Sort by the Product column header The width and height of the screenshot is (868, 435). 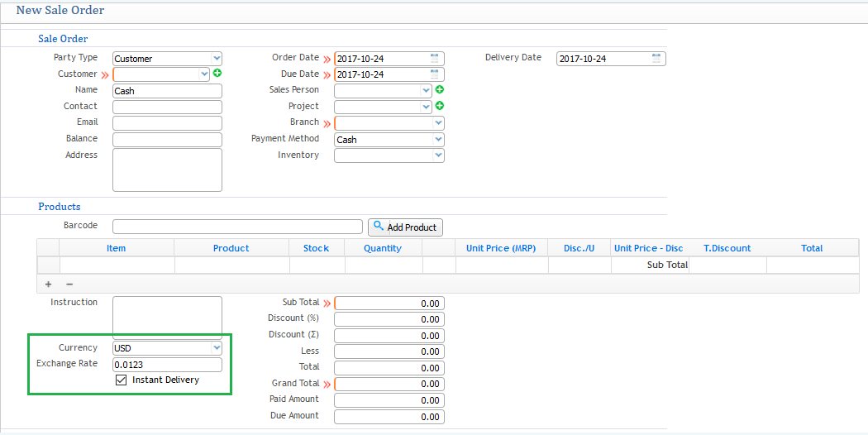pos(231,248)
